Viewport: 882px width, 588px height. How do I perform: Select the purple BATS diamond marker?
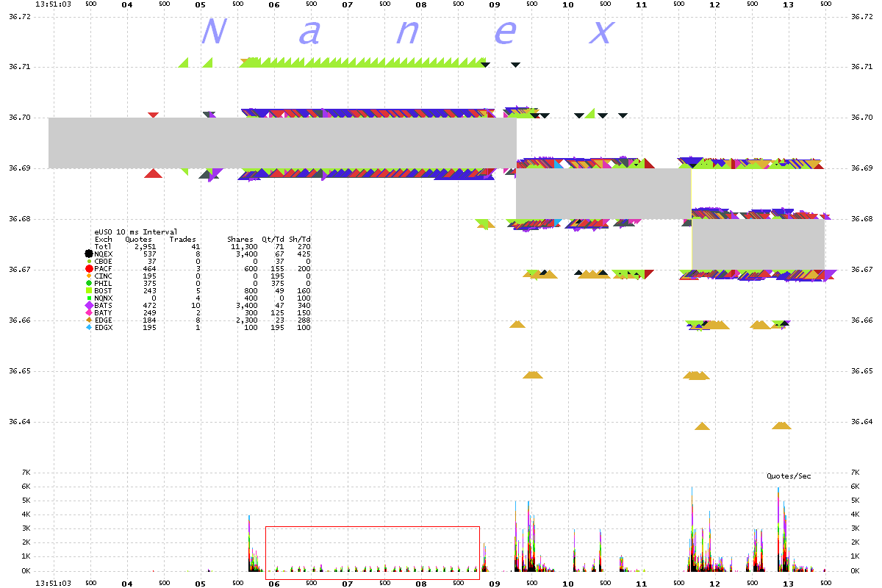coord(89,305)
